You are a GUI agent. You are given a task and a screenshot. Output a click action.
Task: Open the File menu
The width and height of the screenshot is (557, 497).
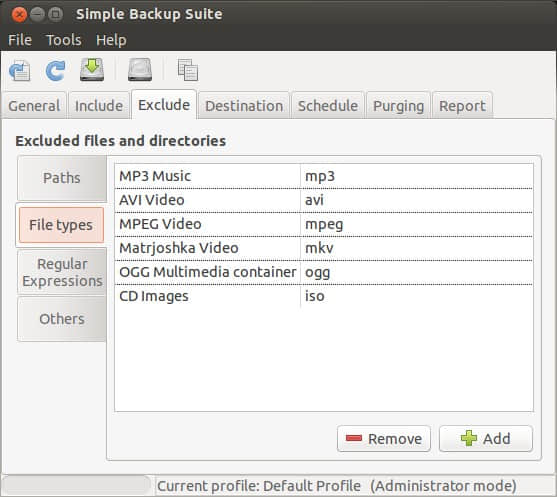[x=20, y=40]
